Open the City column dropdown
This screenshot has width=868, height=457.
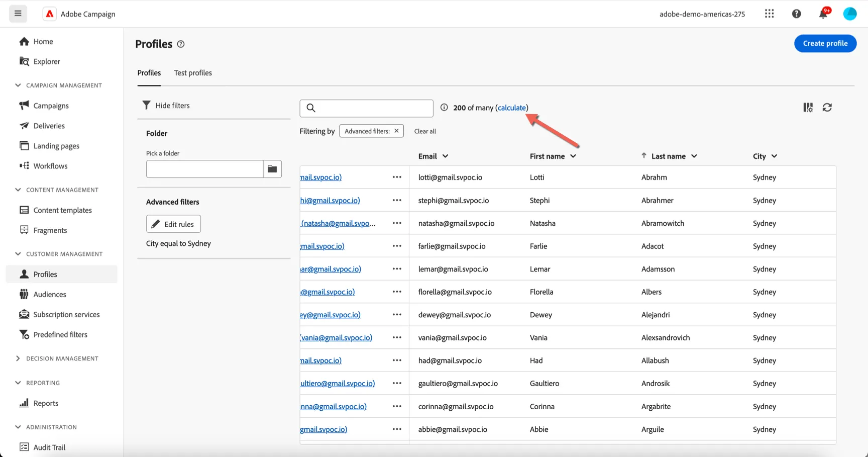tap(774, 156)
